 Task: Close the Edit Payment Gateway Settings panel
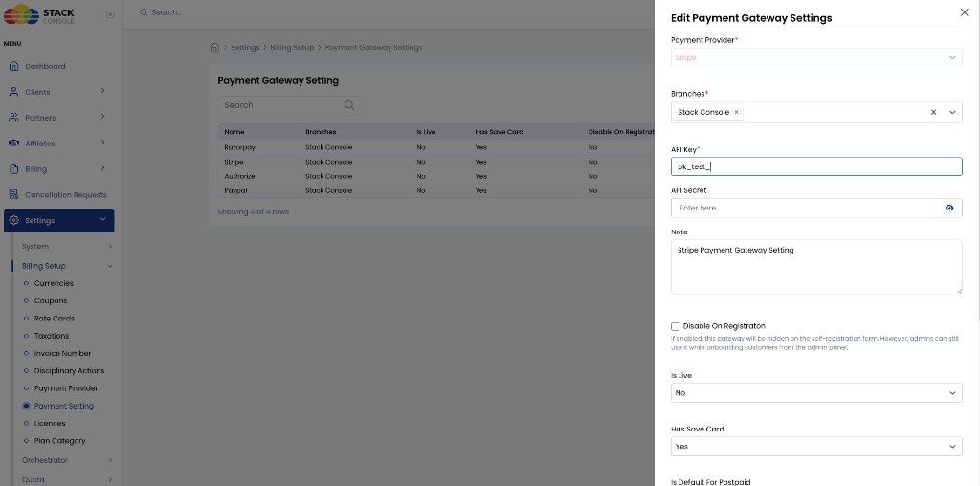point(964,12)
